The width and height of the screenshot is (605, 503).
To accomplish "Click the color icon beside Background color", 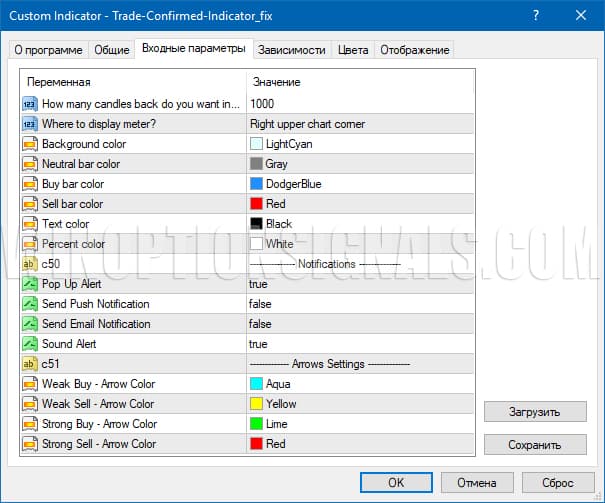I will pyautogui.click(x=29, y=144).
